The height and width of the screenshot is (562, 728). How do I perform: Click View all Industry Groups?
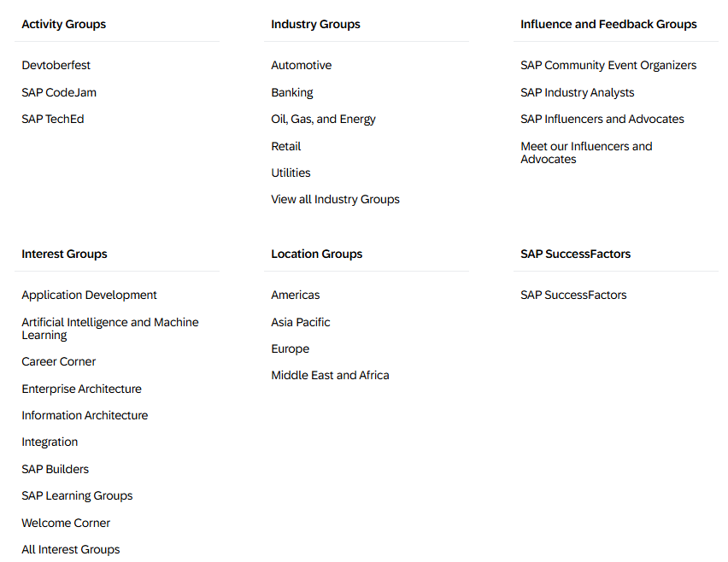(335, 200)
